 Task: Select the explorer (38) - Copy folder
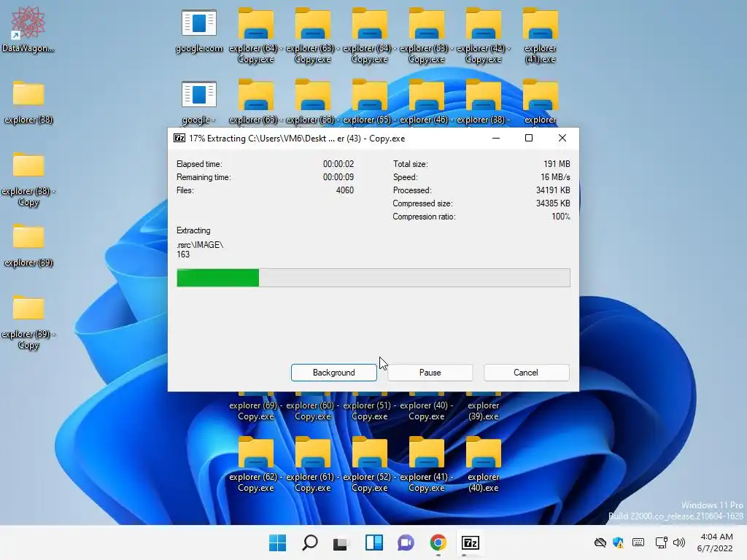tap(28, 179)
